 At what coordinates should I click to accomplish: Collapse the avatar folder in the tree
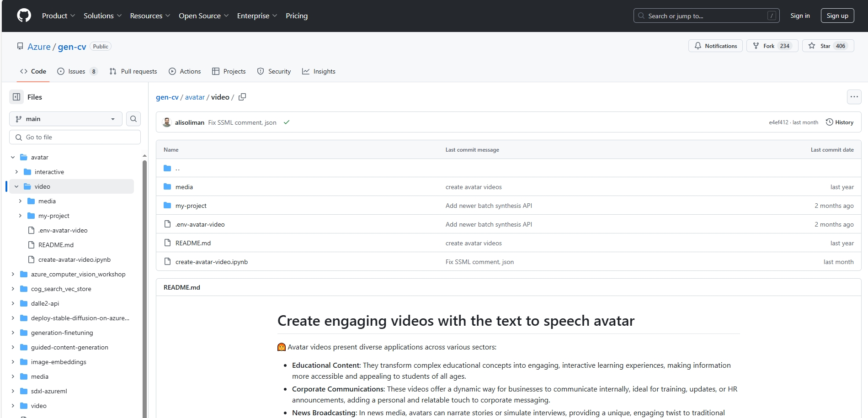coord(13,157)
